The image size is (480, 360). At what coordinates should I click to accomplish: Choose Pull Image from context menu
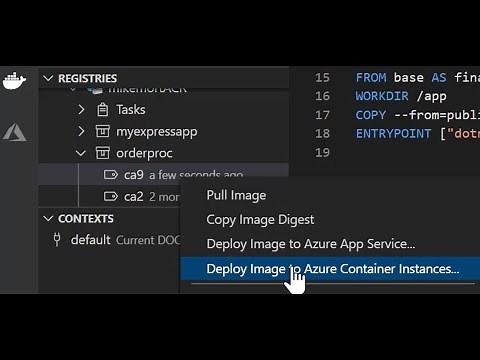236,195
